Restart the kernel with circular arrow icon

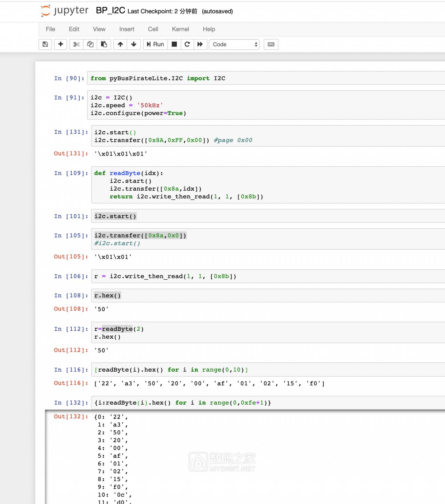pos(187,44)
